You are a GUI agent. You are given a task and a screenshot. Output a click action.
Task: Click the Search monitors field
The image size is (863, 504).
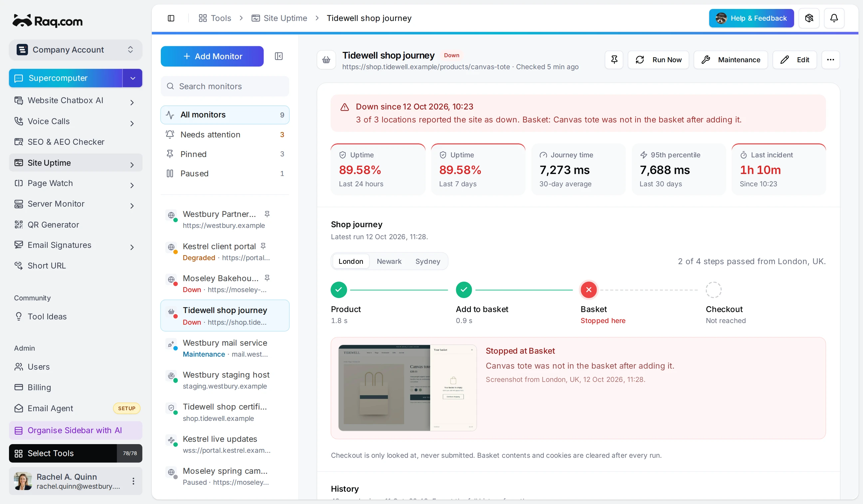click(x=225, y=86)
